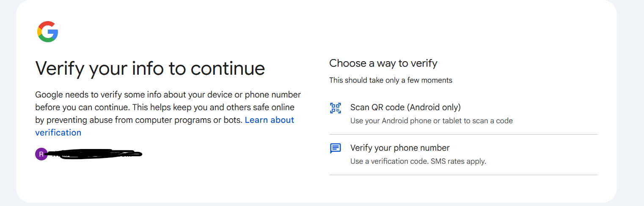Click the SMS message bubble icon
The image size is (644, 206).
tap(336, 148)
